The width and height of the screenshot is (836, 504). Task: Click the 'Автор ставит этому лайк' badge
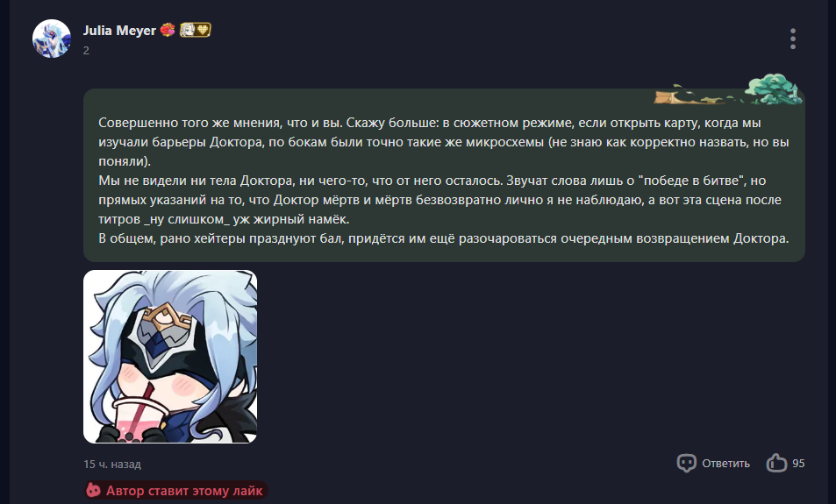click(x=175, y=491)
